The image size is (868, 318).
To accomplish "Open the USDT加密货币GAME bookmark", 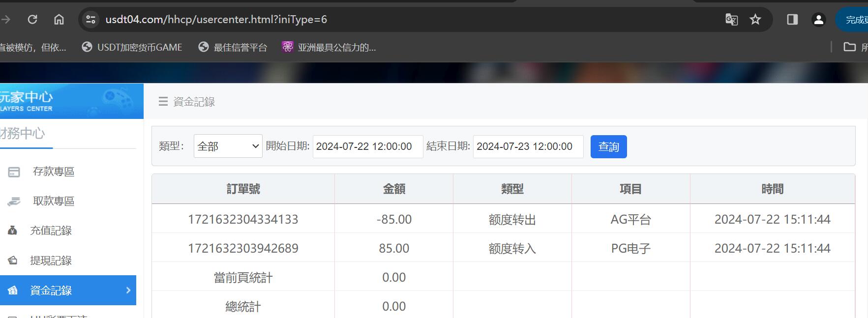I will [x=132, y=47].
